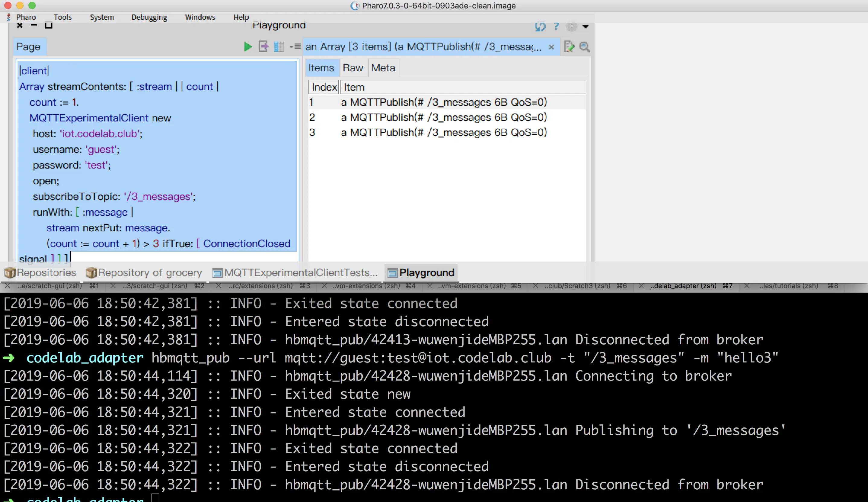Switch to the Raw tab
868x502 pixels.
pos(353,68)
